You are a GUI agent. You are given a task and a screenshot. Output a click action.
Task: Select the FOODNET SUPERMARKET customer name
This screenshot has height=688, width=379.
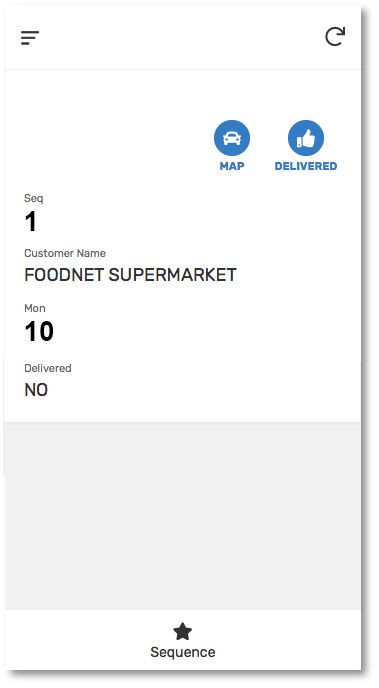[x=130, y=275]
